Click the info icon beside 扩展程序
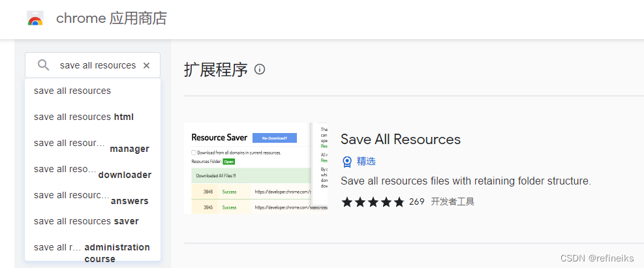 pos(260,69)
